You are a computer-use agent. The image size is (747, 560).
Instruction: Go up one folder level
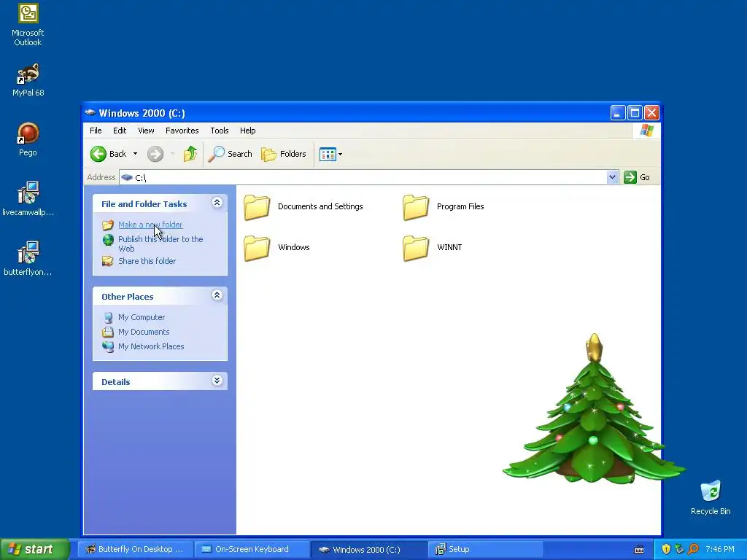(x=190, y=154)
